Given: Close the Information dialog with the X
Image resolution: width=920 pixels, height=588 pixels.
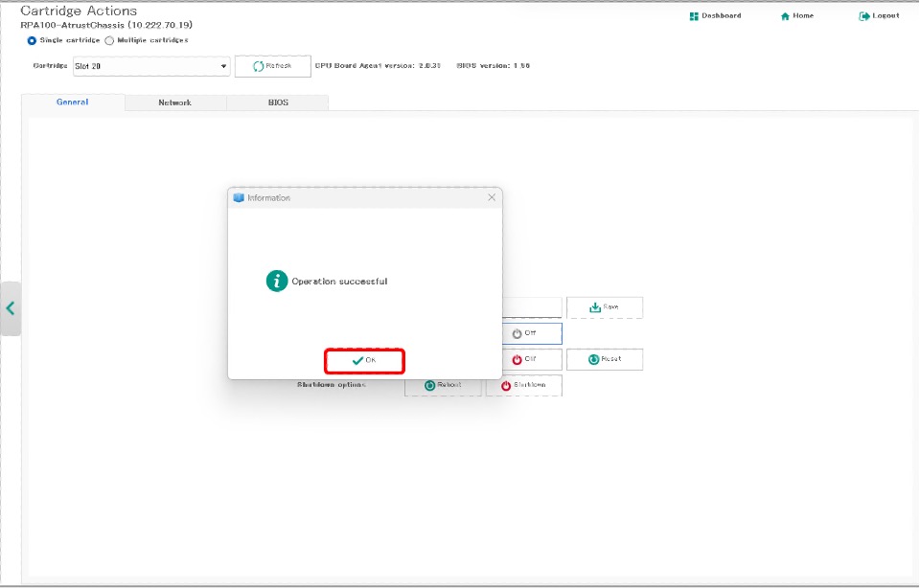Looking at the screenshot, I should (492, 197).
